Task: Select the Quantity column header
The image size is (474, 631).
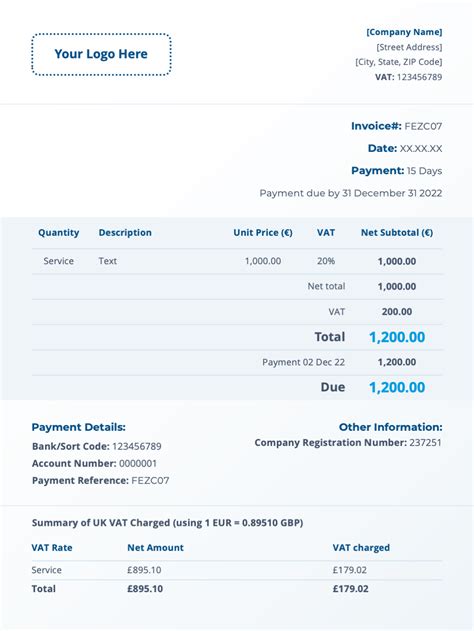Action: [59, 233]
